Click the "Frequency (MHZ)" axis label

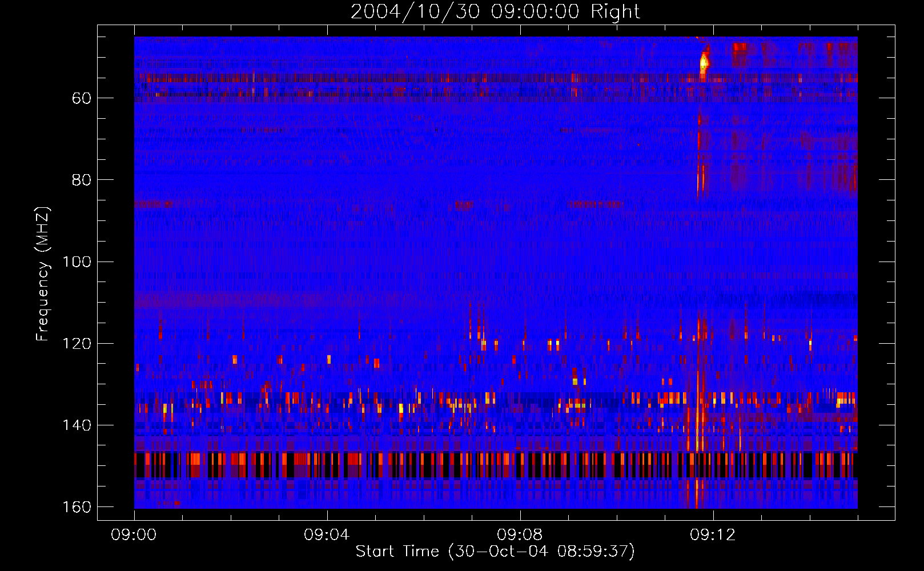tap(43, 274)
